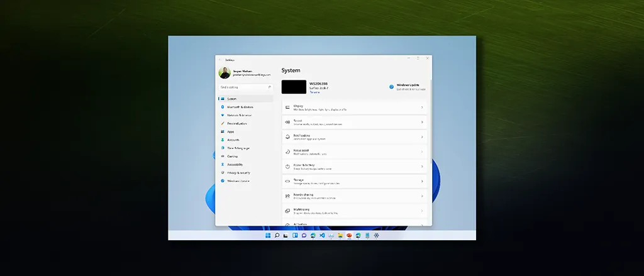This screenshot has height=276, width=644.
Task: Click the Settings window vertical scrollbar
Action: [x=431, y=121]
